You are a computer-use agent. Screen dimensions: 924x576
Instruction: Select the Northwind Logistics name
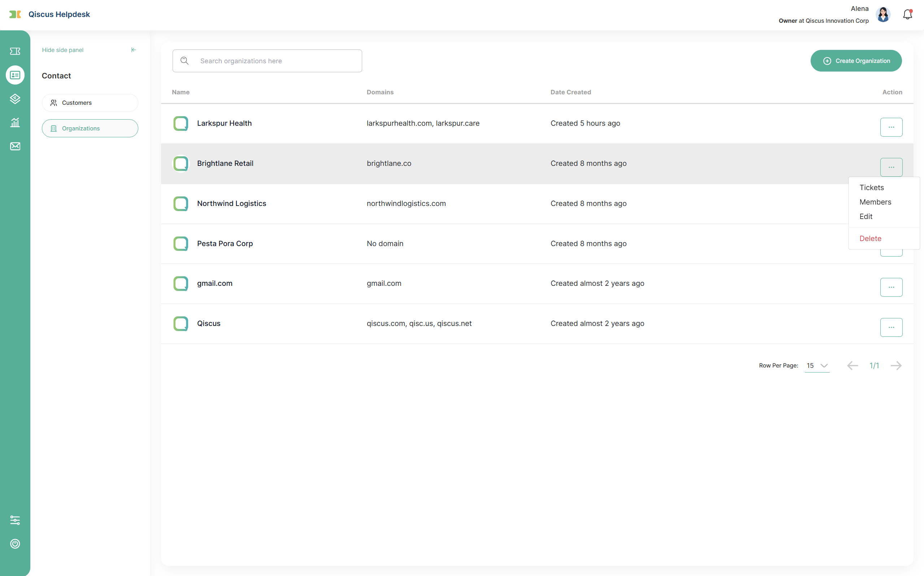click(231, 203)
